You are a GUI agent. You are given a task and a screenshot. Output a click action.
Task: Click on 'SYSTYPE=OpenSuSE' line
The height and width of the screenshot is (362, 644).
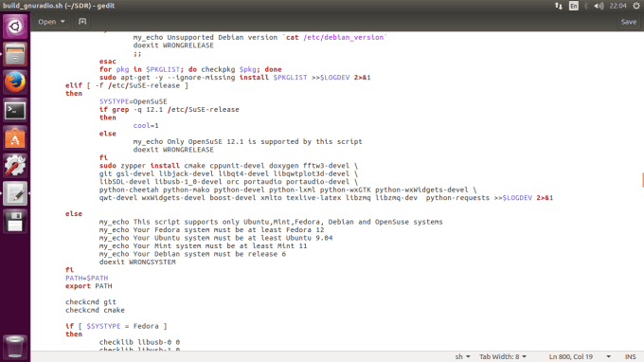(x=134, y=101)
